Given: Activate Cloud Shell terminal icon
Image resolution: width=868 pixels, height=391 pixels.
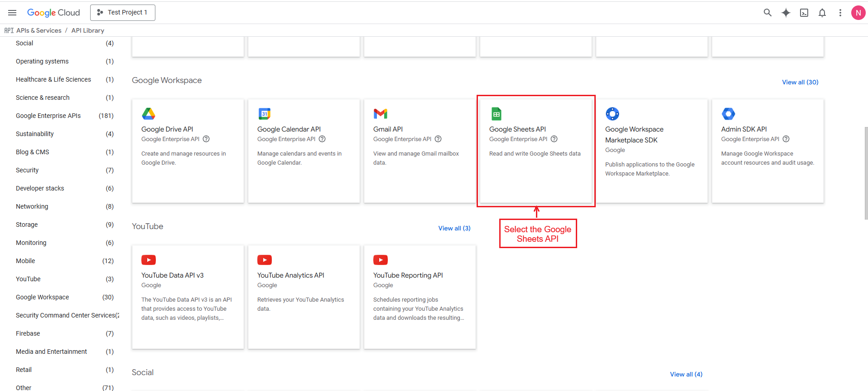Looking at the screenshot, I should coord(804,13).
